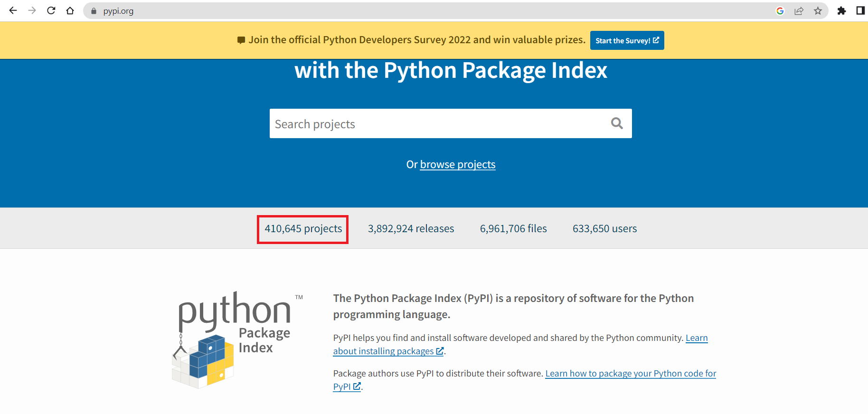Go back to the previous page

[13, 10]
